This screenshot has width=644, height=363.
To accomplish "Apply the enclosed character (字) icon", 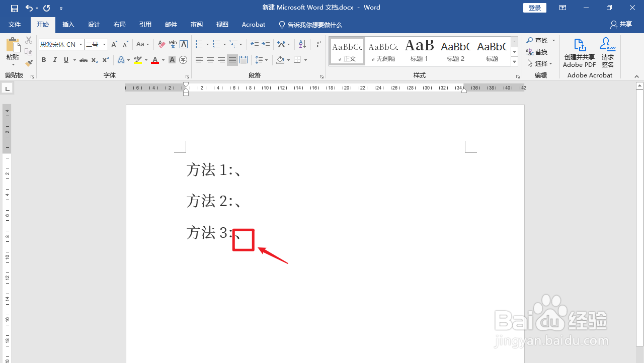I will tap(183, 60).
